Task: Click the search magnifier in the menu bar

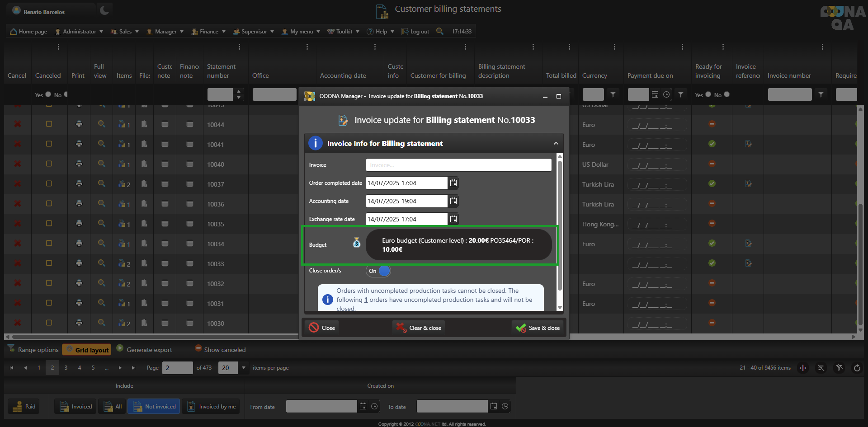Action: (439, 31)
